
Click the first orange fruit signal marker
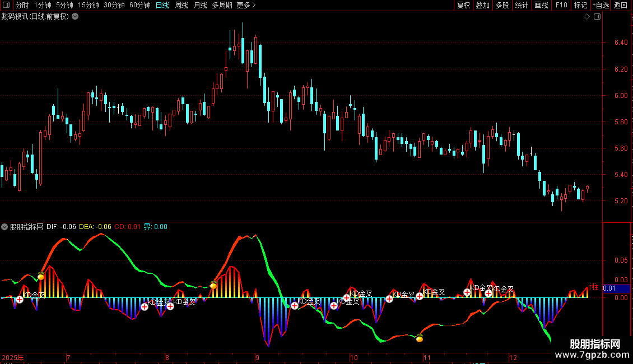coord(41,276)
